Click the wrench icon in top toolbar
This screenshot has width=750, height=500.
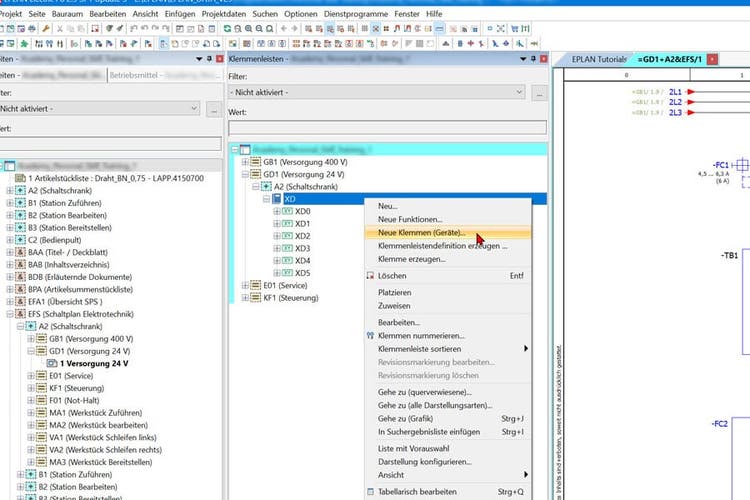pyautogui.click(x=47, y=29)
